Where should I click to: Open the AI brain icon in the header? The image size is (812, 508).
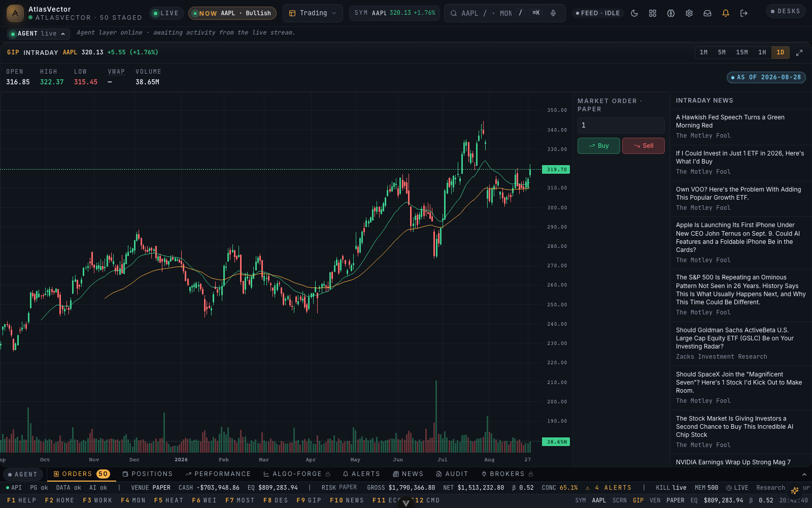[671, 13]
